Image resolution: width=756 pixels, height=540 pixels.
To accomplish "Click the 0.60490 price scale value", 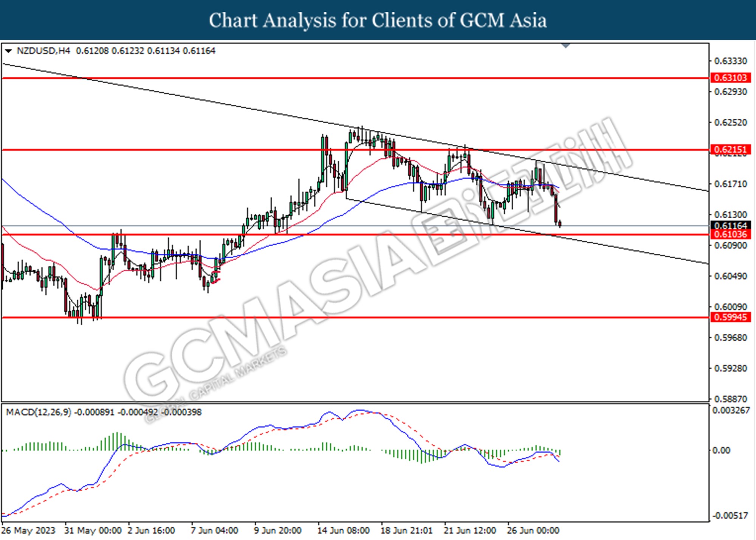I will 730,276.
